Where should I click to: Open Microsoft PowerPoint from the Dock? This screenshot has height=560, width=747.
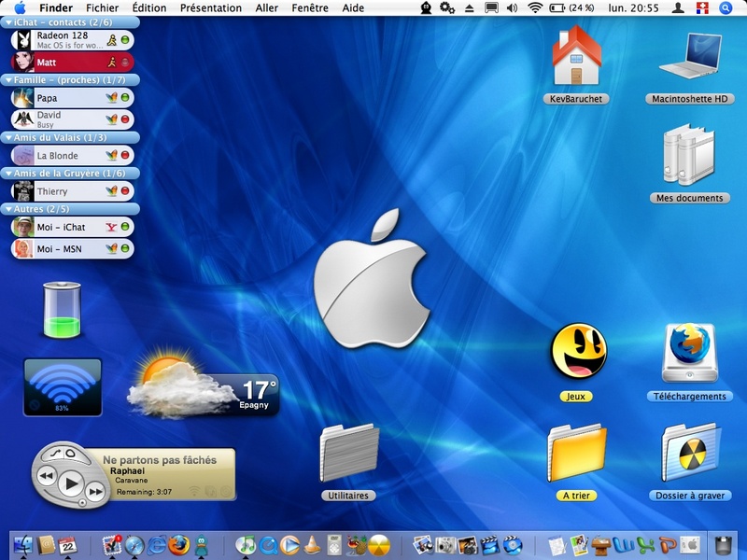(x=668, y=545)
